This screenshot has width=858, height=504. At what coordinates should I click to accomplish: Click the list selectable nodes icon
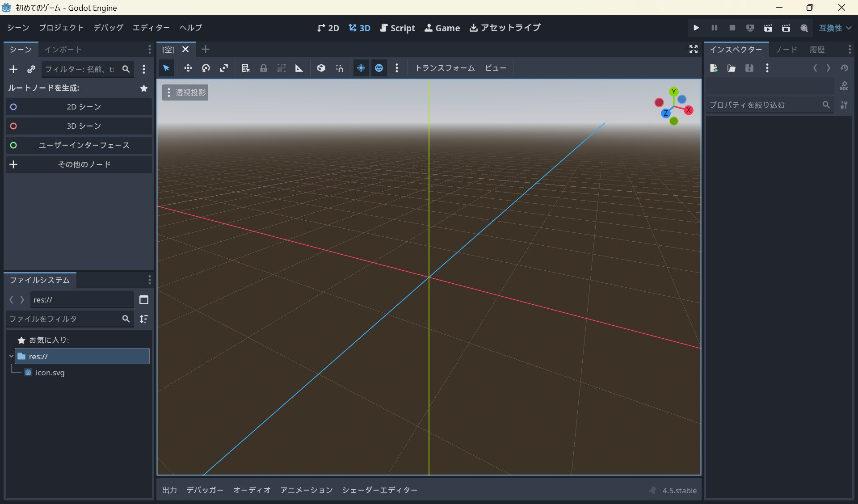(245, 68)
